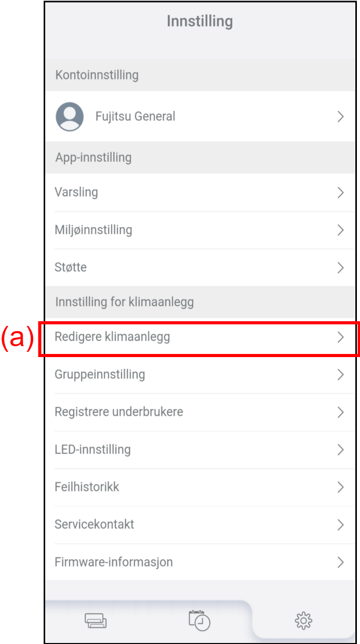Click the chevron beside Miljøinnstilling
360x644 pixels.
click(341, 230)
